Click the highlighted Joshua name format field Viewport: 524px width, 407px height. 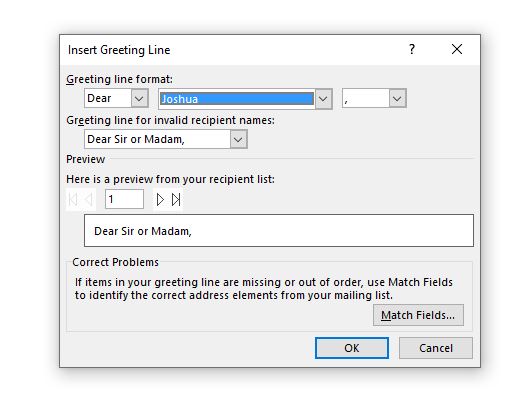[237, 99]
